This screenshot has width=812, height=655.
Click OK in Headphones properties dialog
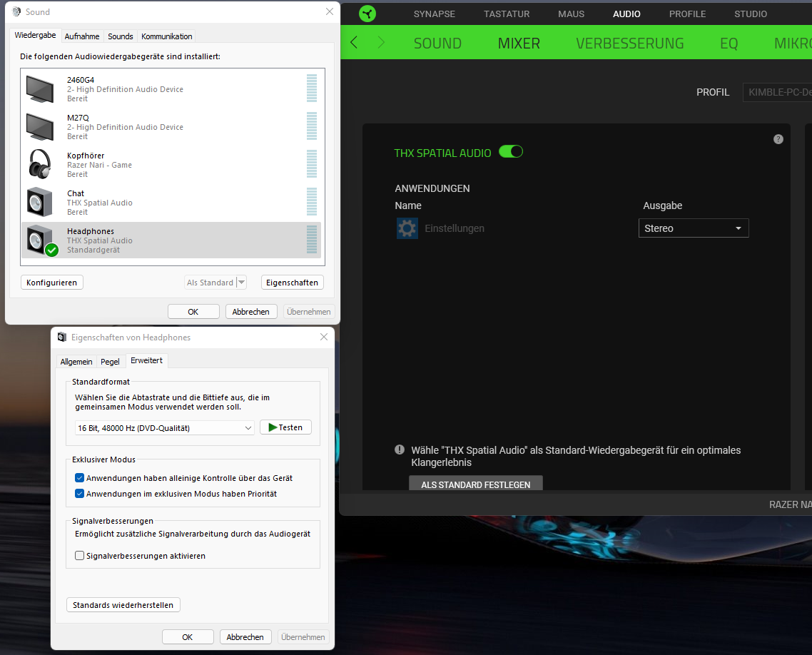tap(188, 637)
